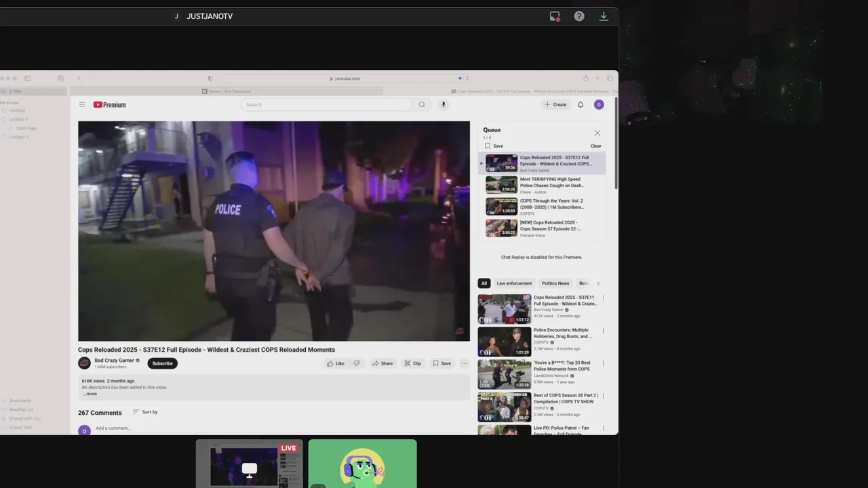Click the youtube.com address bar
The width and height of the screenshot is (868, 488).
click(x=344, y=79)
